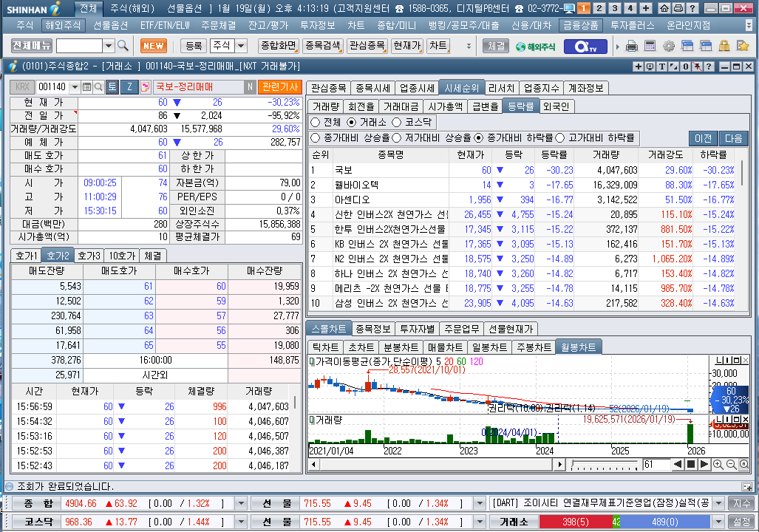
Task: Toggle the 거래량 indicator checkbox on the chart
Action: [312, 420]
